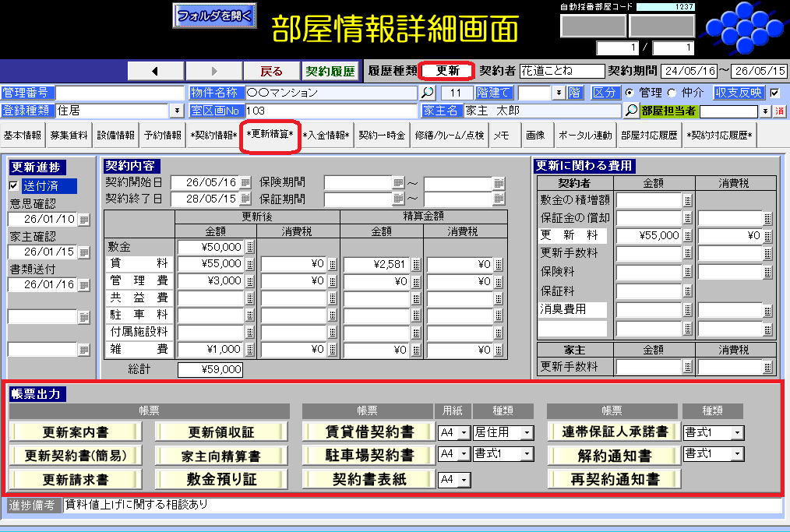Image resolution: width=790 pixels, height=532 pixels.
Task: Open the 入金情報 tab
Action: [326, 135]
